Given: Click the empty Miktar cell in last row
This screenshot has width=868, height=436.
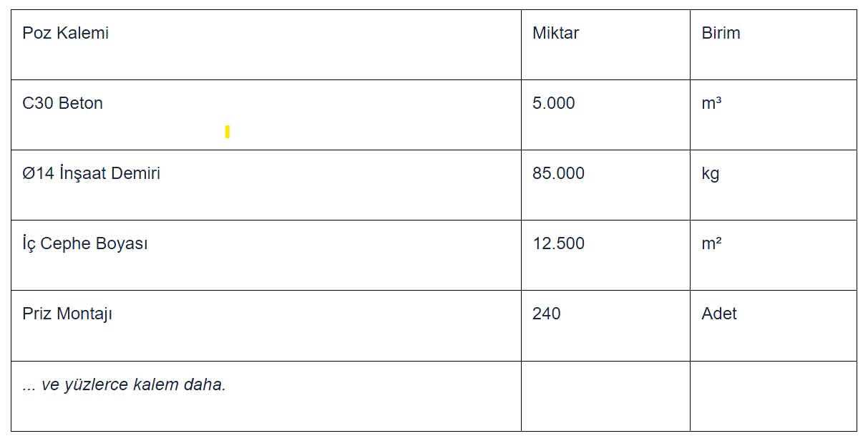Looking at the screenshot, I should 605,396.
